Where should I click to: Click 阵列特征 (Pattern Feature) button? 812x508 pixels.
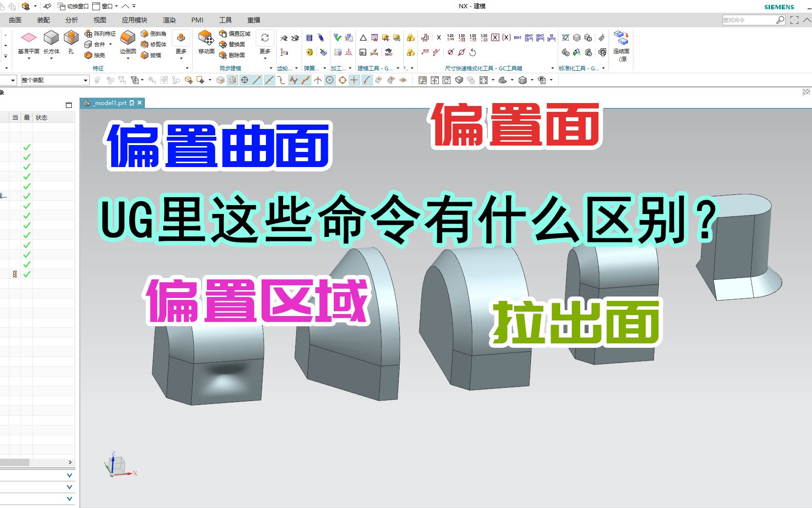pos(100,33)
